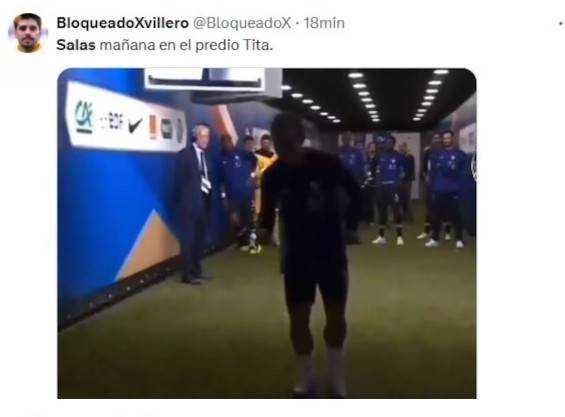Click the EDF logo on sponsor banner
Image resolution: width=565 pixels, height=417 pixels.
[x=112, y=121]
